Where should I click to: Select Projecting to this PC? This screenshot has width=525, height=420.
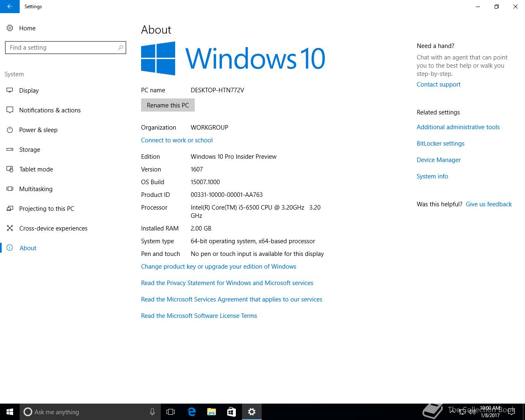pyautogui.click(x=46, y=208)
